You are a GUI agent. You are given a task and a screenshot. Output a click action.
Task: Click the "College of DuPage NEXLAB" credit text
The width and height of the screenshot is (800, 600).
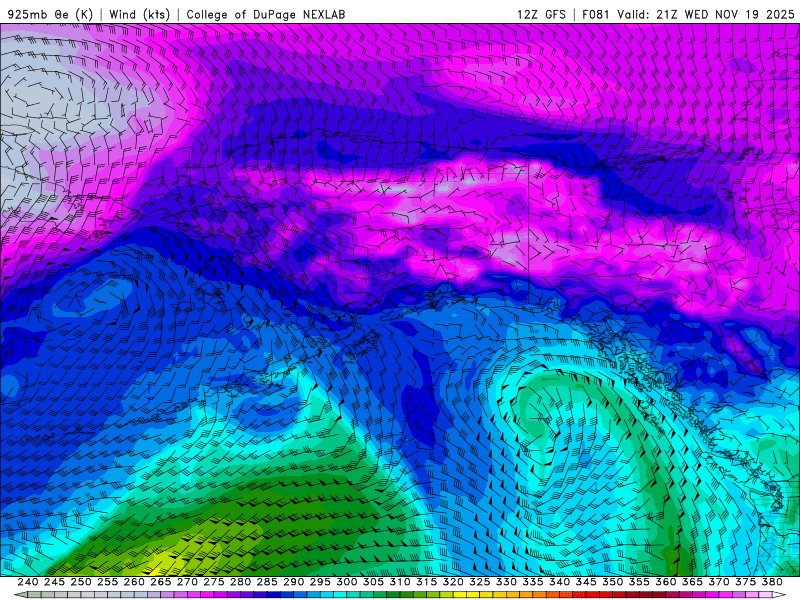click(x=266, y=14)
